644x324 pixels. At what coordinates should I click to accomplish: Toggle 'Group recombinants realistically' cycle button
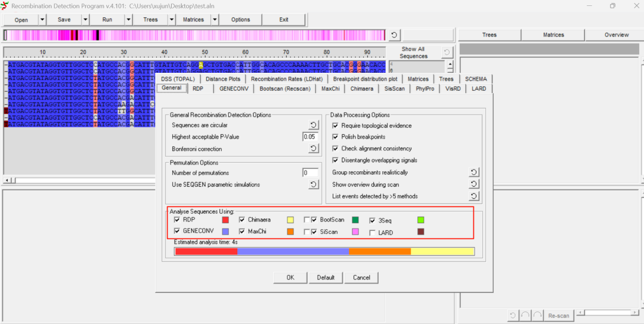click(474, 172)
